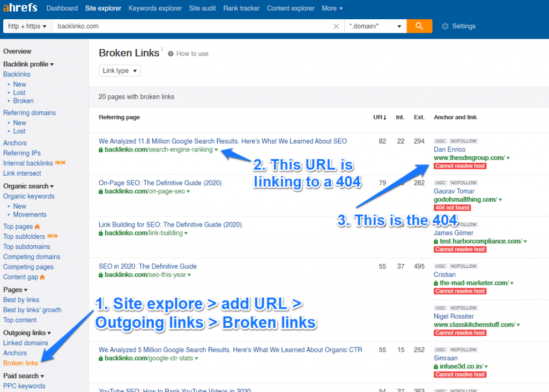549x392 pixels.
Task: Click the Int. column header
Action: tap(400, 117)
